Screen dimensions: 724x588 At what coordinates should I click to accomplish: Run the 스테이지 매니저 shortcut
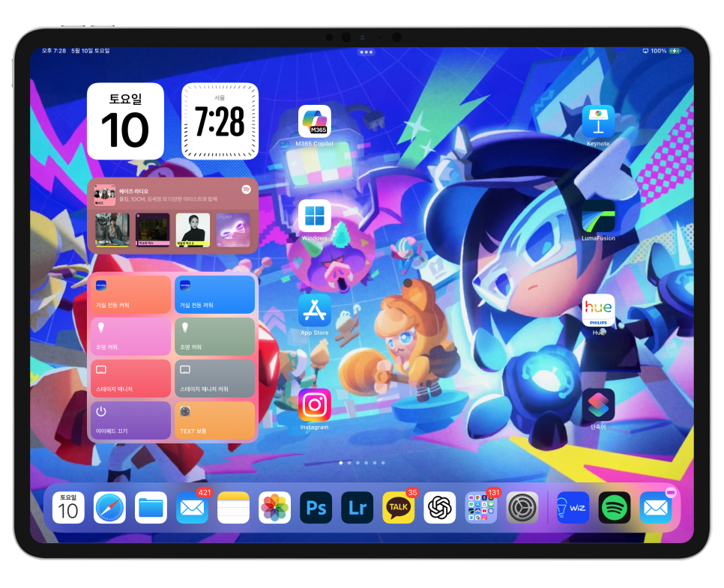click(130, 378)
